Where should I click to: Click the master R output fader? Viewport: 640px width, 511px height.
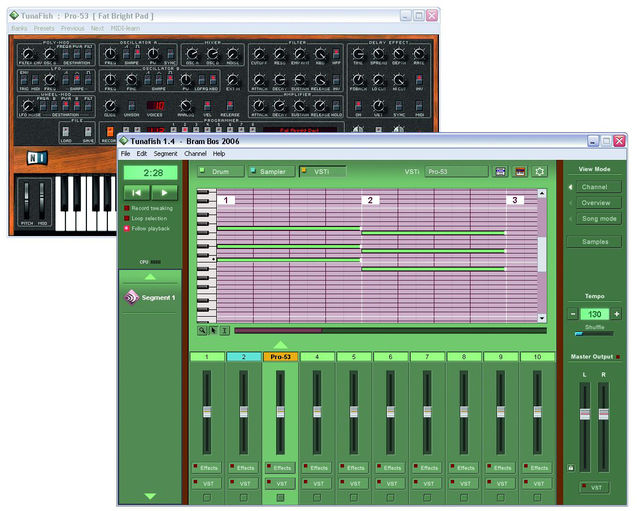(603, 414)
